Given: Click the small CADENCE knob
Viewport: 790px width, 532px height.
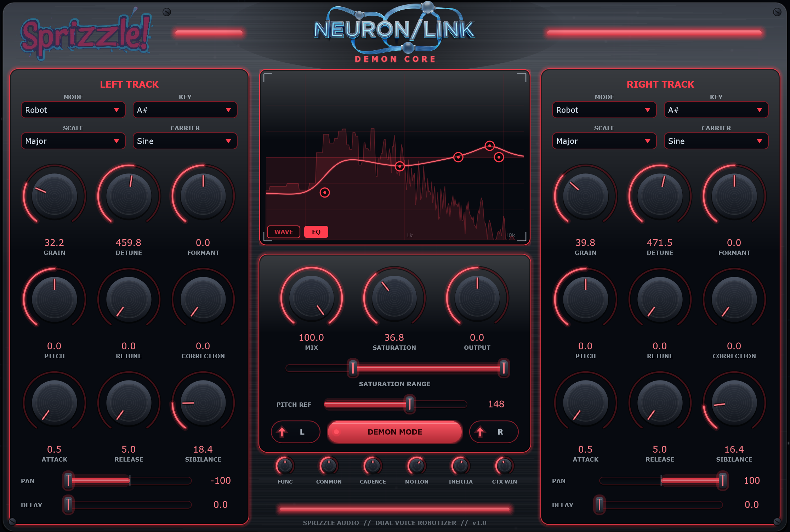Looking at the screenshot, I should 373,466.
